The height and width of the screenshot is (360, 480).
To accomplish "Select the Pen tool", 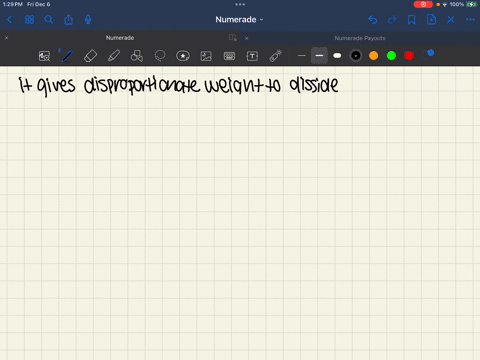I will click(x=67, y=56).
